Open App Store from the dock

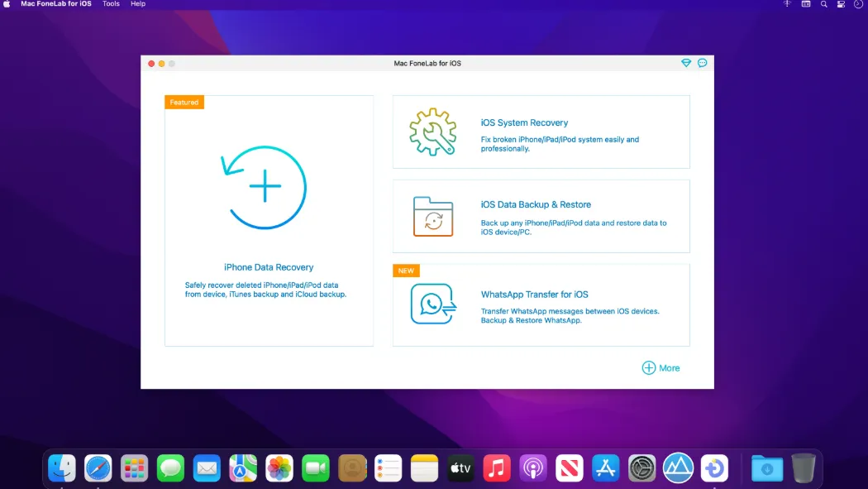click(x=606, y=468)
